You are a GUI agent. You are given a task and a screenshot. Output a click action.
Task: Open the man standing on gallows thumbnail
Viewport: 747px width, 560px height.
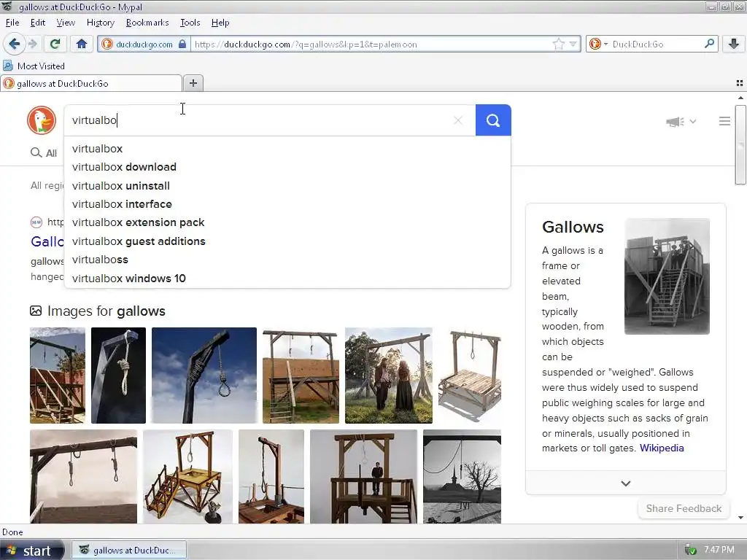tap(363, 476)
